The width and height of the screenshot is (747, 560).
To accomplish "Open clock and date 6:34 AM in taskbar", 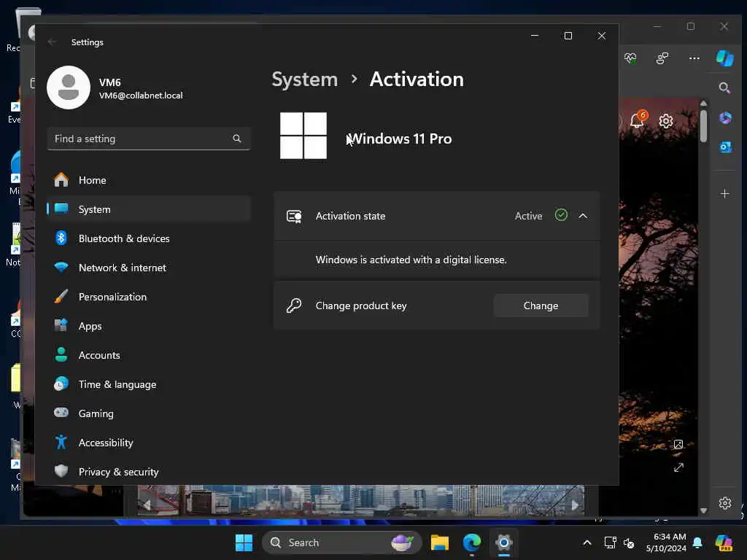I will coord(666,542).
